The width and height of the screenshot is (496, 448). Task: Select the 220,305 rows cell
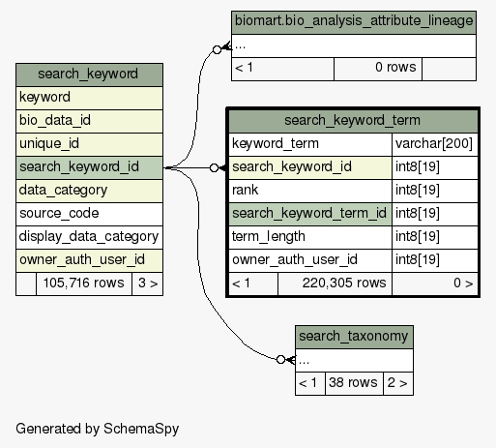(x=335, y=284)
